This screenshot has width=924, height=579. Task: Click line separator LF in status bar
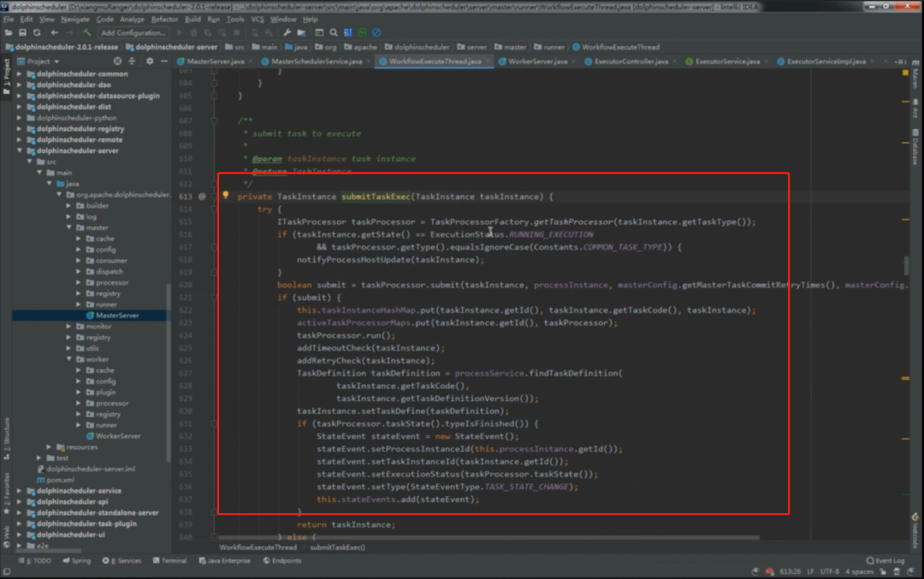point(810,572)
